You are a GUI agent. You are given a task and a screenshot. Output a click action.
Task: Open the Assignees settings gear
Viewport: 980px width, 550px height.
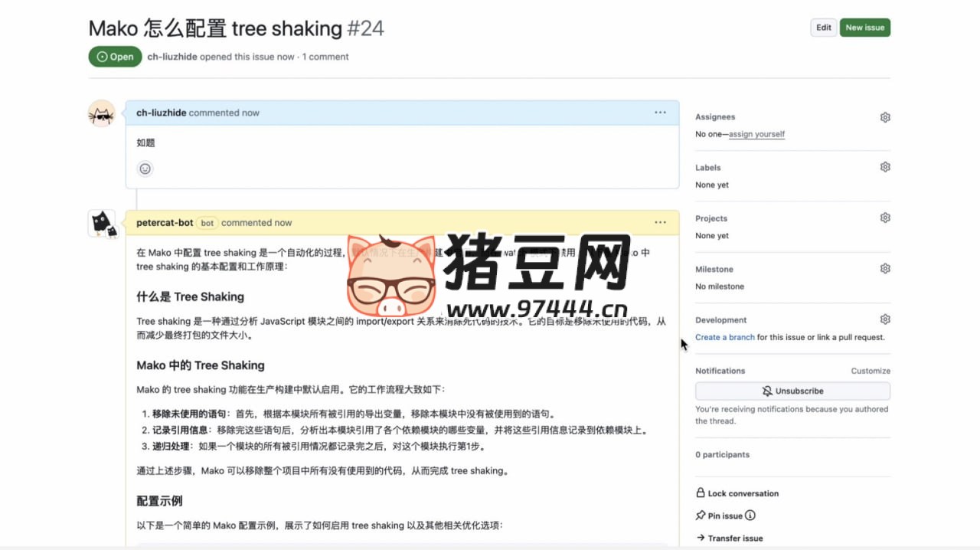coord(884,116)
